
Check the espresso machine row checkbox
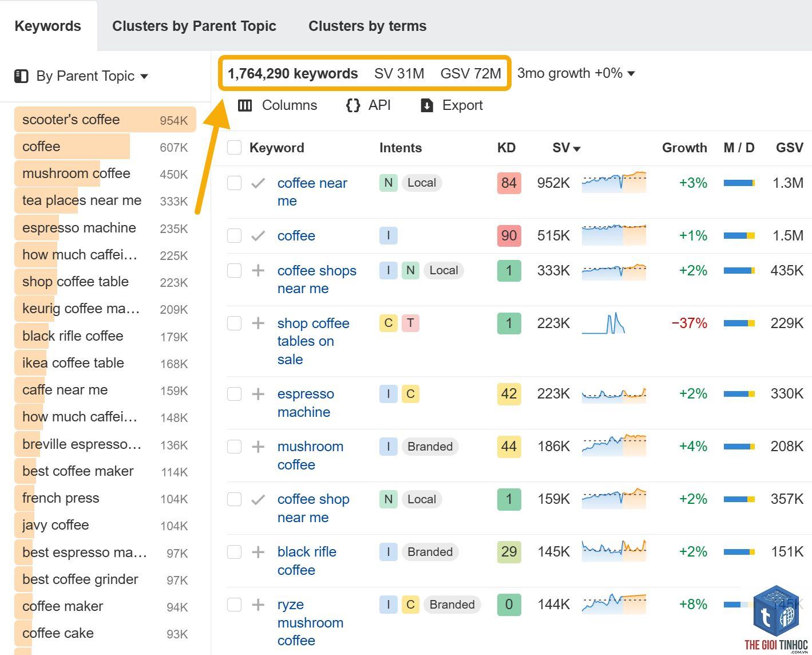(235, 394)
